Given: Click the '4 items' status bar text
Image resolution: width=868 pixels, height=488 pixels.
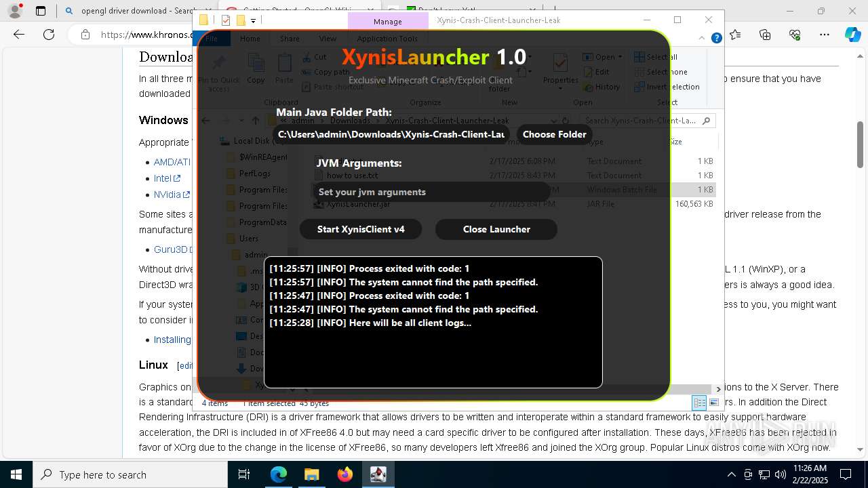Looking at the screenshot, I should click(215, 403).
